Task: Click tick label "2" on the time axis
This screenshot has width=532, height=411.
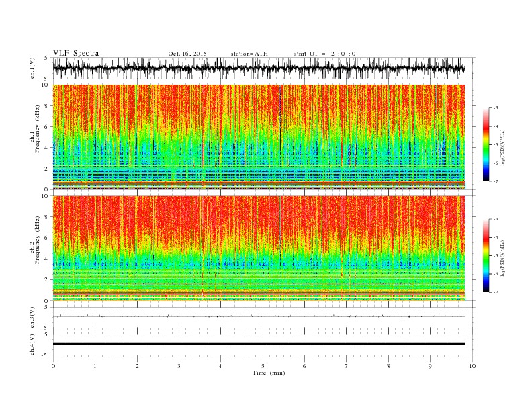Action: point(137,366)
